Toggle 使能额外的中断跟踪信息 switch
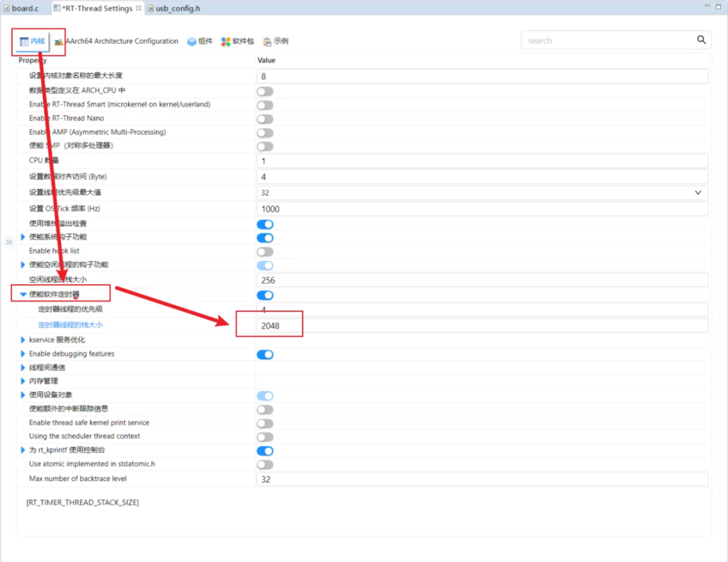 click(265, 410)
